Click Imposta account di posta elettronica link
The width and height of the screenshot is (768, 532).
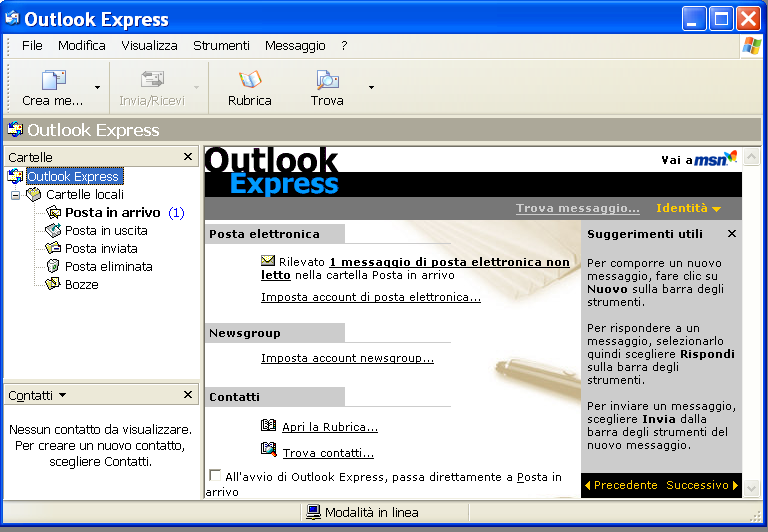tap(371, 297)
